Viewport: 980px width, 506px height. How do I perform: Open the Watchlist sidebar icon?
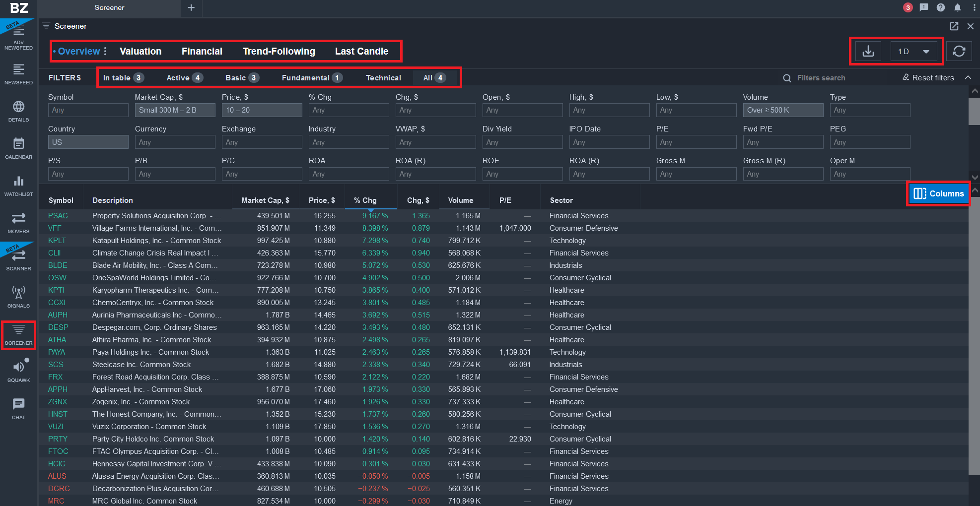pos(18,185)
